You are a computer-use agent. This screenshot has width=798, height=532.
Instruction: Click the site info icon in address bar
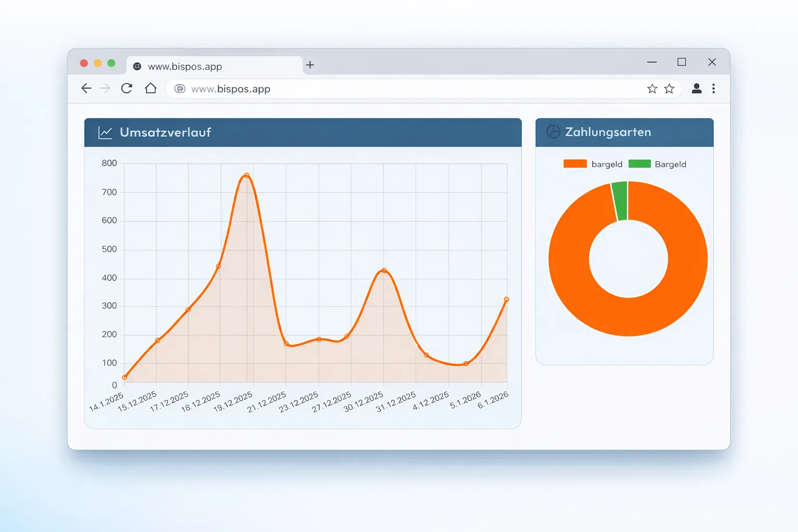pos(180,89)
